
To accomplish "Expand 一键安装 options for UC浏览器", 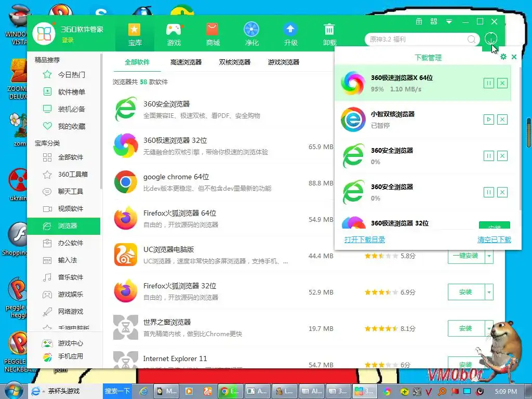I will click(x=489, y=256).
